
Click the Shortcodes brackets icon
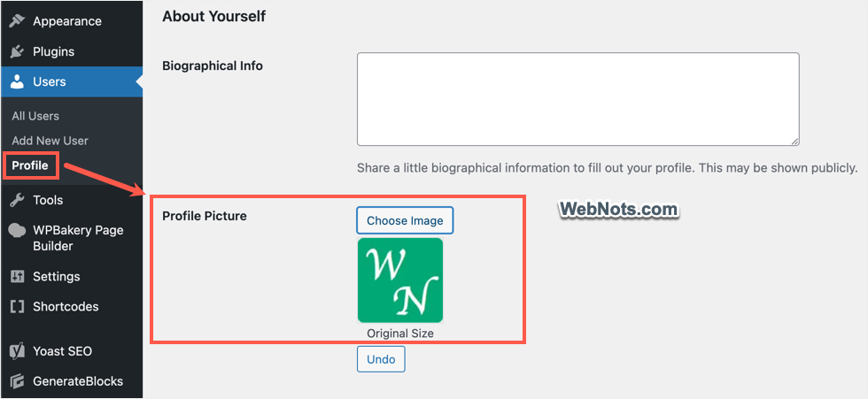coord(17,307)
